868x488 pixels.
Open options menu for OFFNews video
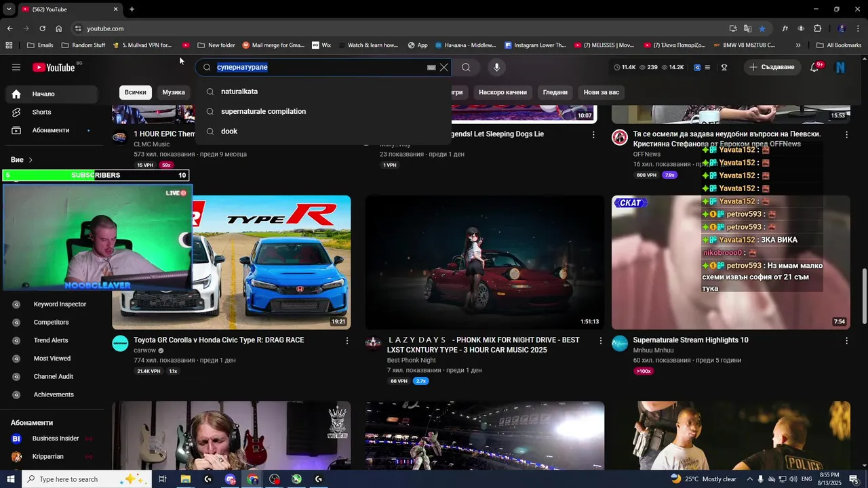(846, 135)
